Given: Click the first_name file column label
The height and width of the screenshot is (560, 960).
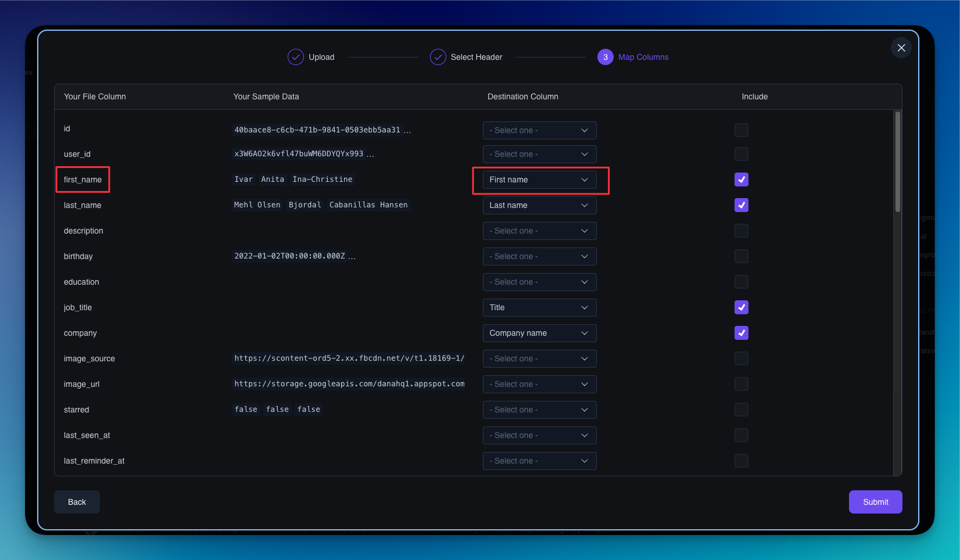Looking at the screenshot, I should (83, 180).
